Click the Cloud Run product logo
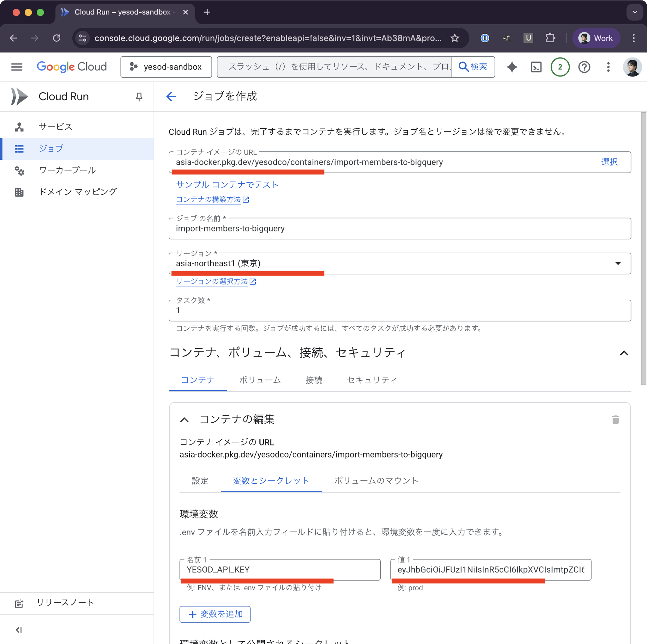This screenshot has height=644, width=647. click(x=19, y=96)
